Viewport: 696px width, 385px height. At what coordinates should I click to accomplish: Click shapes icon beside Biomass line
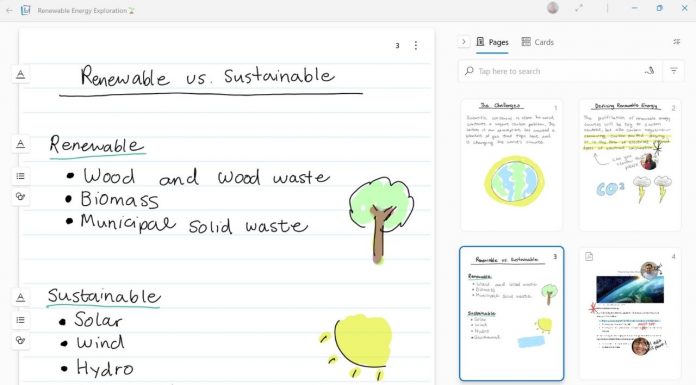coord(20,196)
